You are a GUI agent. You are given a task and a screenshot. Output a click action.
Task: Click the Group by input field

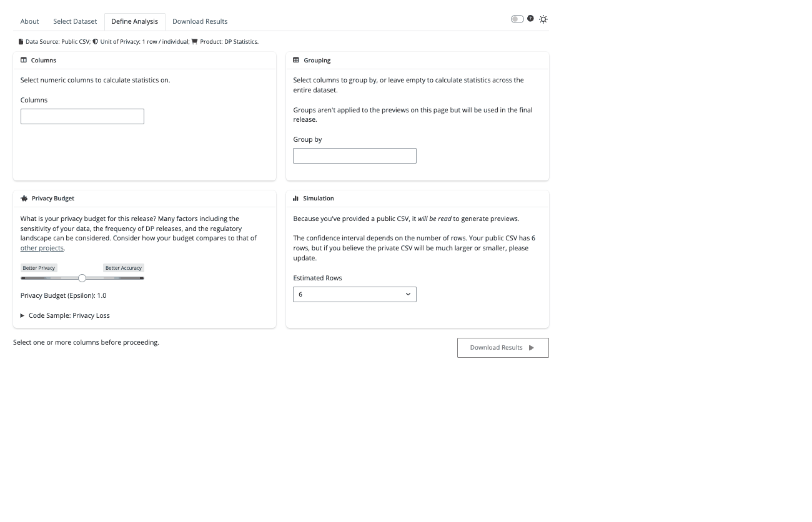pos(354,155)
